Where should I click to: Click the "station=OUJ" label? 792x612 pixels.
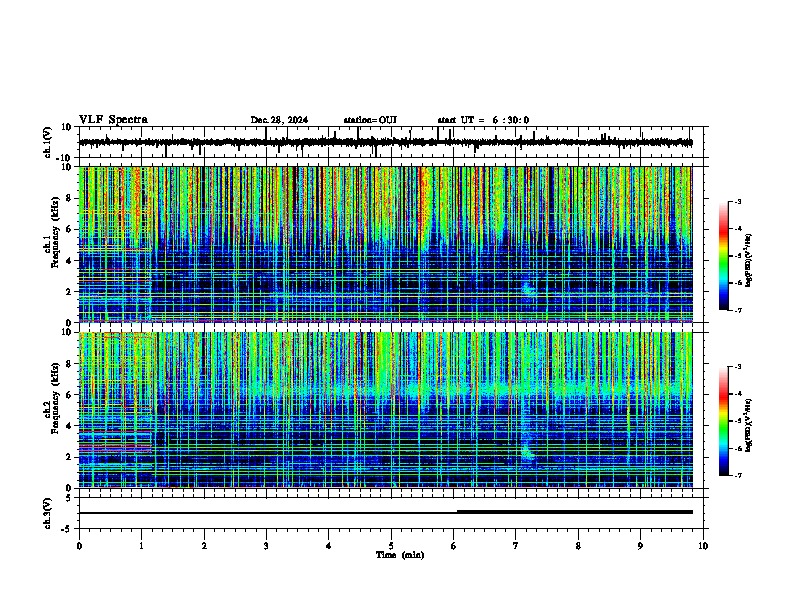click(370, 120)
